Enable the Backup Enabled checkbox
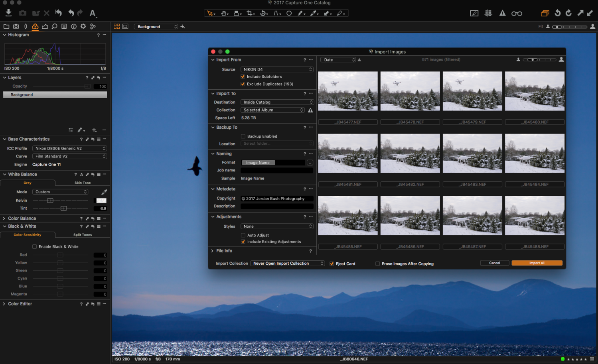The image size is (598, 364). [x=243, y=136]
